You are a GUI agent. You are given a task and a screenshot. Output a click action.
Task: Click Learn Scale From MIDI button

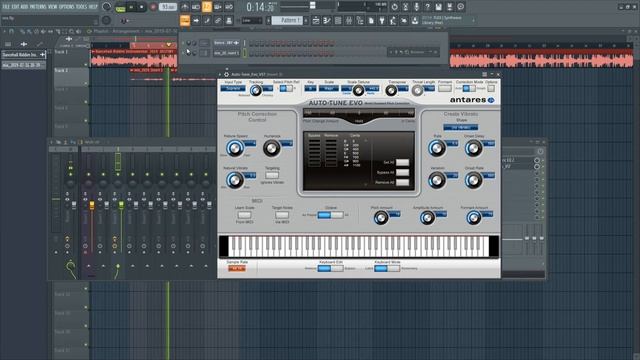click(x=244, y=215)
